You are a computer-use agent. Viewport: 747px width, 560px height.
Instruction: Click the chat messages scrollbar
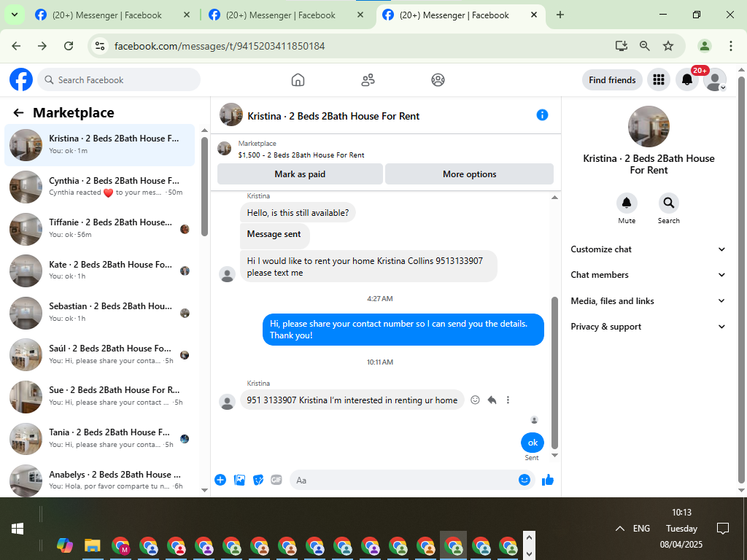click(x=554, y=373)
